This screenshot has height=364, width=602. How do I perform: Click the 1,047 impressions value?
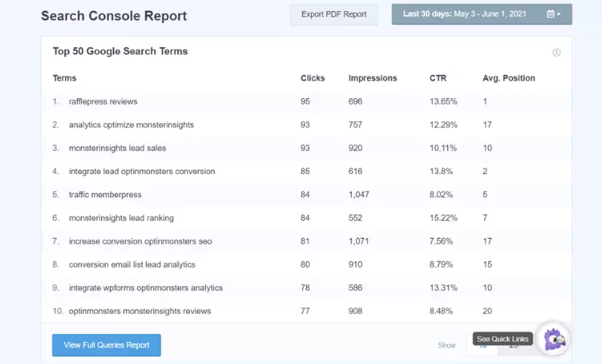click(358, 195)
